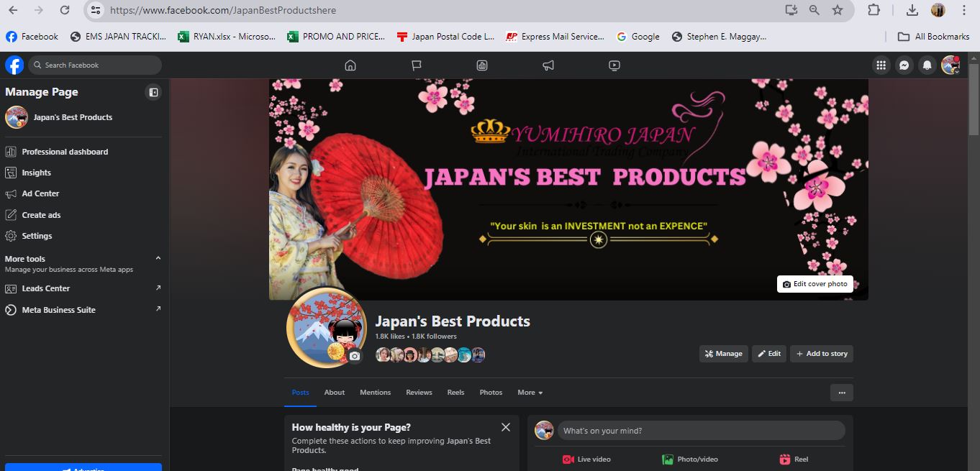Select the Reels tab
The width and height of the screenshot is (980, 471).
point(455,393)
